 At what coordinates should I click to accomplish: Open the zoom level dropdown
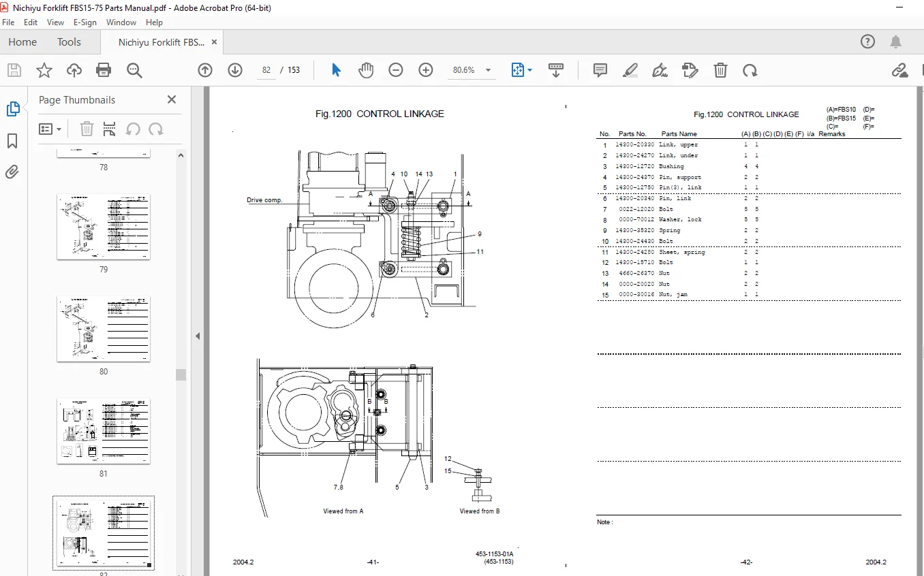coord(488,70)
